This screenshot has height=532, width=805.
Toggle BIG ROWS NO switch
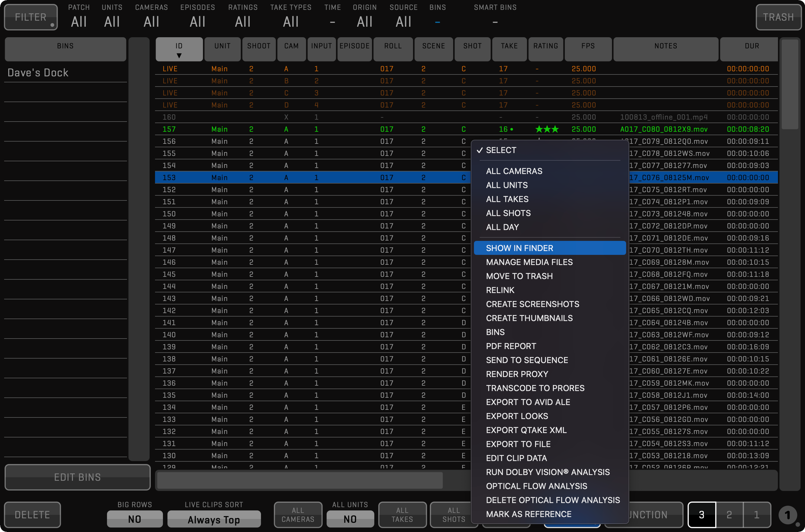tap(134, 519)
